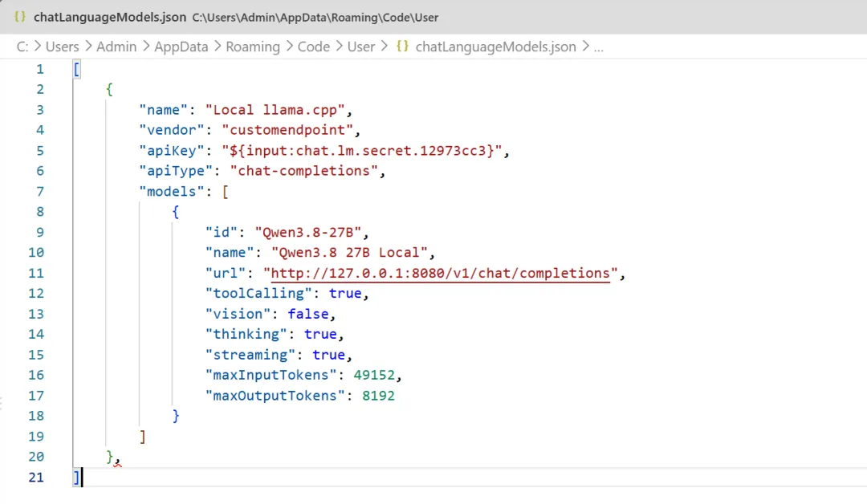The width and height of the screenshot is (867, 504).
Task: Click line number 21 in the gutter
Action: pyautogui.click(x=36, y=477)
